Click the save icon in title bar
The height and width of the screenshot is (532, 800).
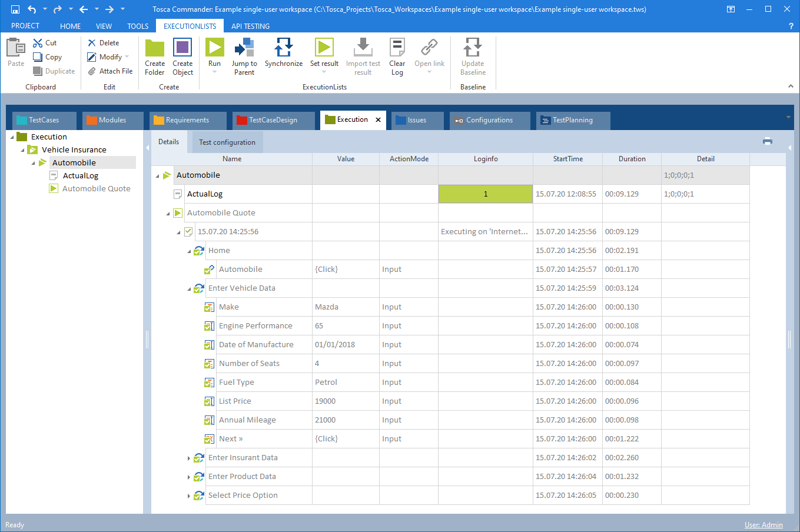[15, 9]
